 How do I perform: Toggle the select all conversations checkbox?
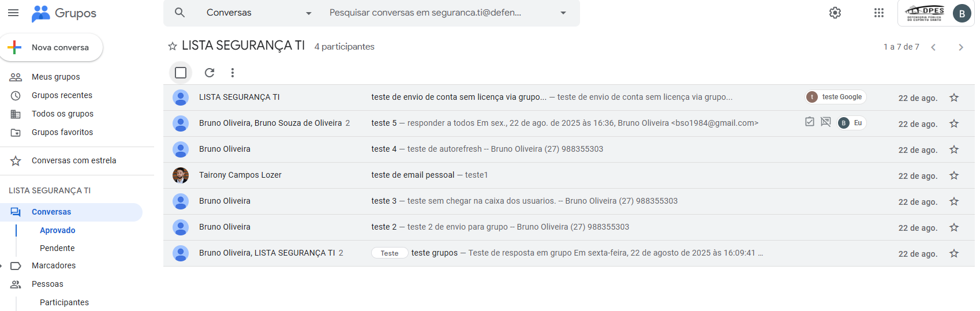[x=181, y=73]
